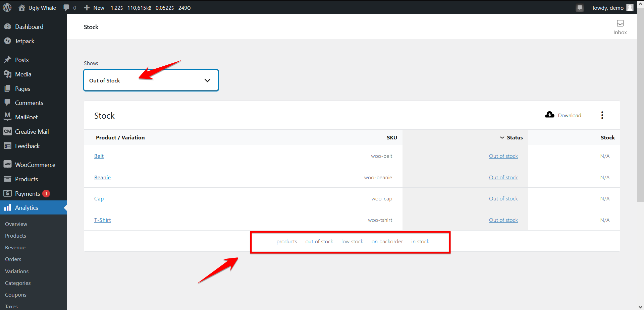Click the Download cloud icon on Stock card

(x=549, y=115)
